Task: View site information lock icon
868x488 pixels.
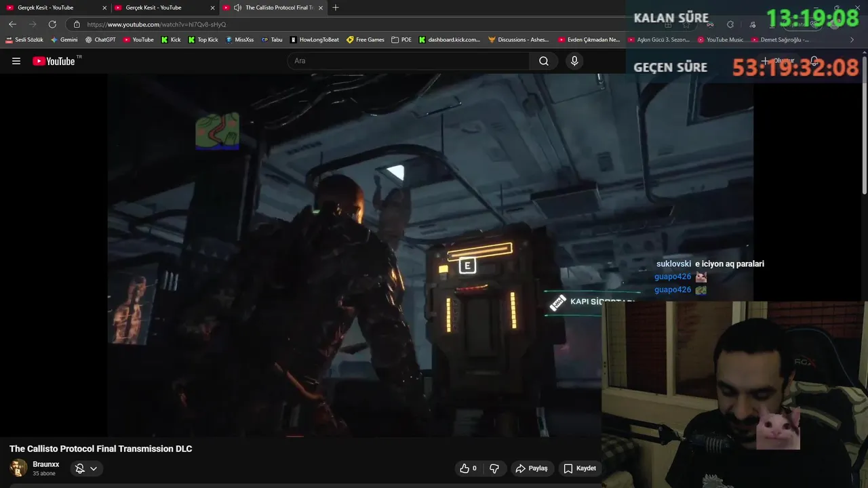Action: tap(77, 24)
